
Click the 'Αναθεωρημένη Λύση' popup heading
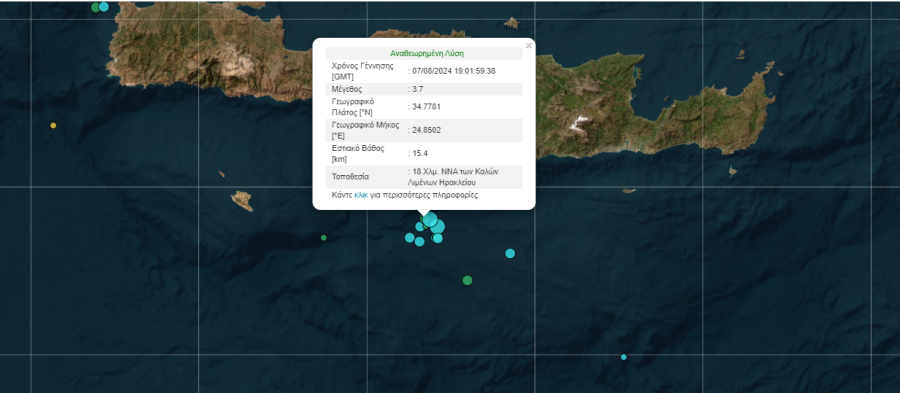coord(427,53)
